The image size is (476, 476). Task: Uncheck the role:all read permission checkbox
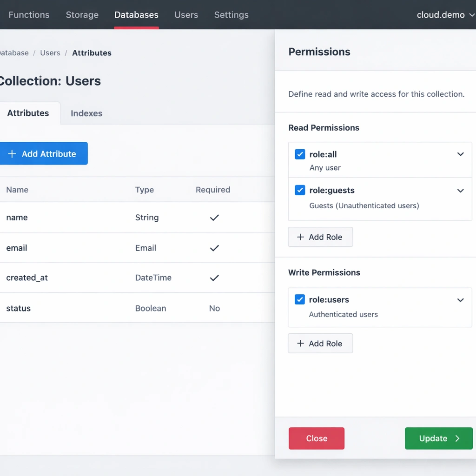300,154
